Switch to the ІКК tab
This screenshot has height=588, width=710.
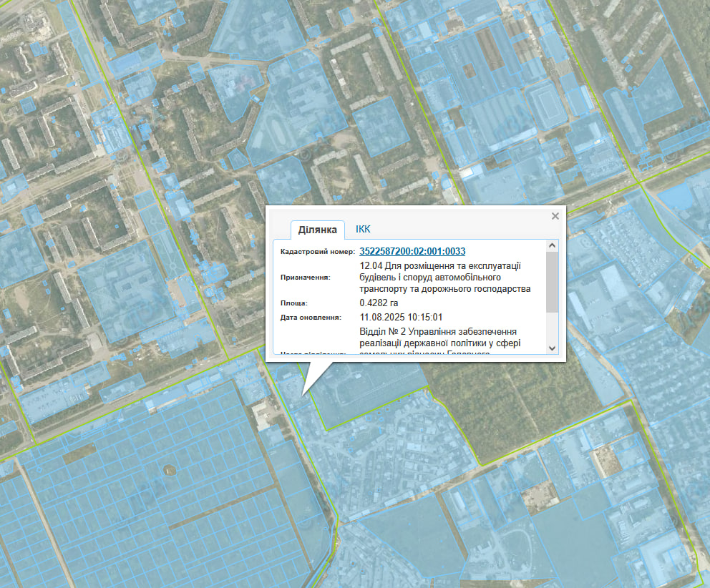(363, 229)
